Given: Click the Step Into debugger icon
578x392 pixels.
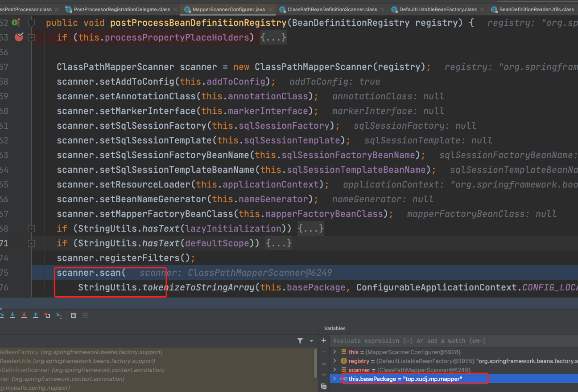Looking at the screenshot, I should click(12, 315).
